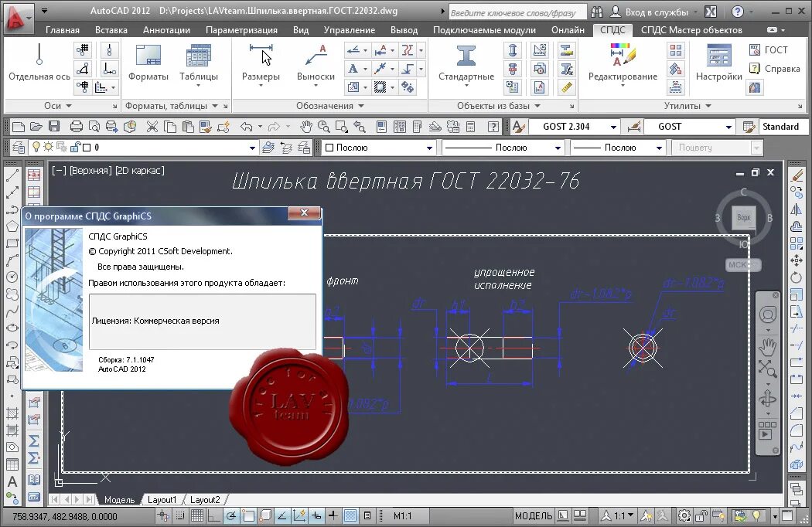Expand the Обозначения panel

pos(330,106)
